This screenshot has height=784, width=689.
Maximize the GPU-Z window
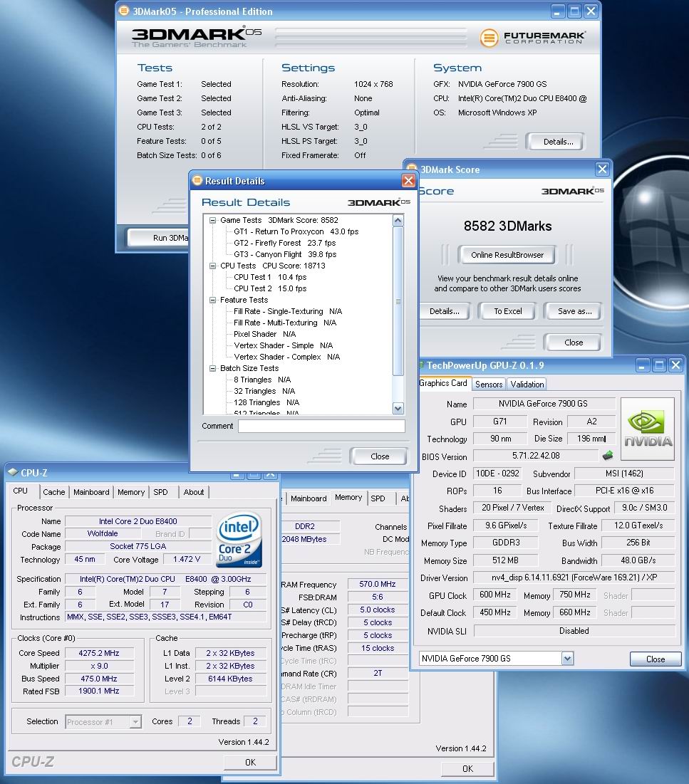tap(659, 365)
